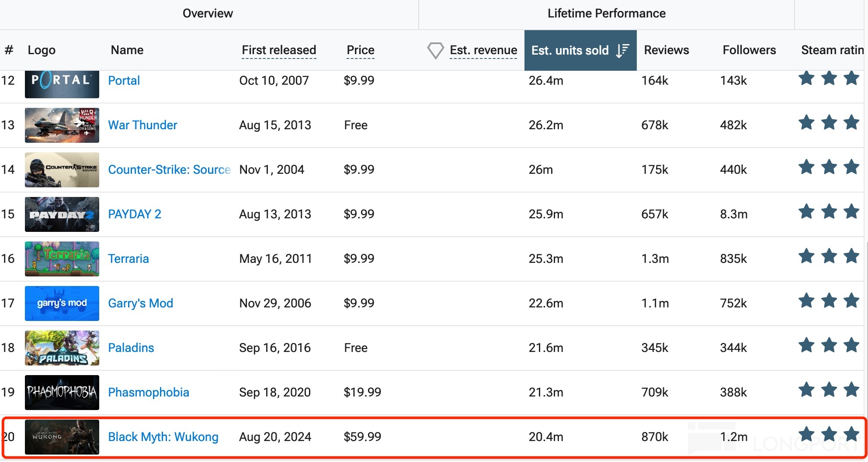Open the Counter-Strike: Source game link

(x=169, y=169)
